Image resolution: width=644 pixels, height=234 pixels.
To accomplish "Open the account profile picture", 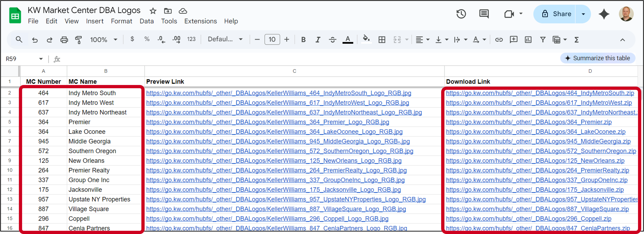I will click(626, 14).
